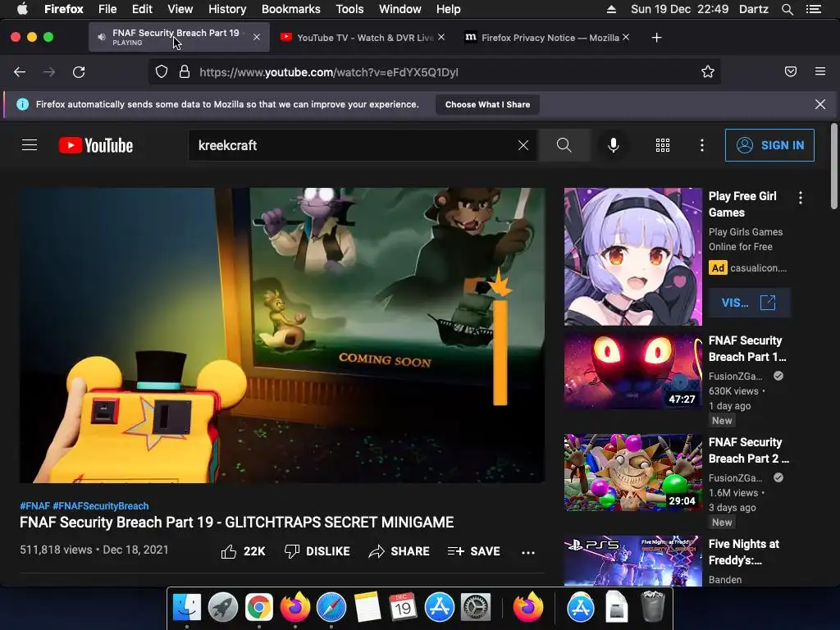The width and height of the screenshot is (840, 630).
Task: Open options for the Play Free Girl Games ad
Action: tap(801, 198)
